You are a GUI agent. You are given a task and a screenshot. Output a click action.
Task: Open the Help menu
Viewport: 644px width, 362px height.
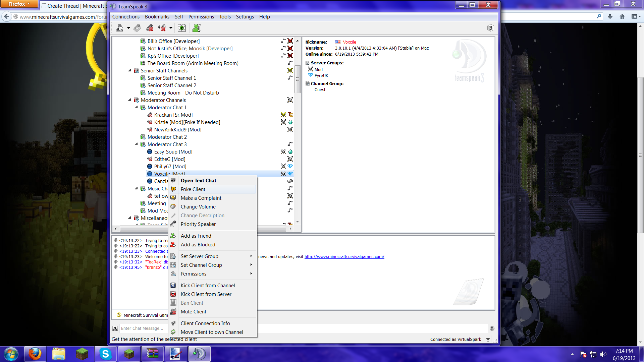point(264,17)
